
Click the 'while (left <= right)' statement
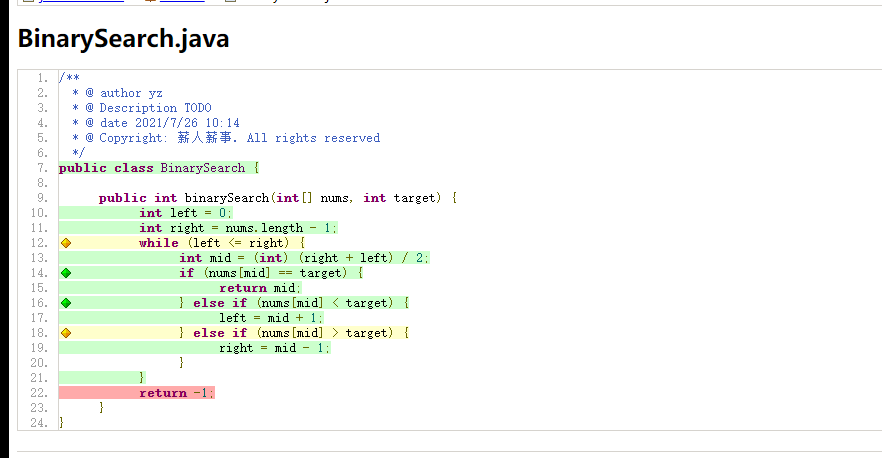pos(222,243)
